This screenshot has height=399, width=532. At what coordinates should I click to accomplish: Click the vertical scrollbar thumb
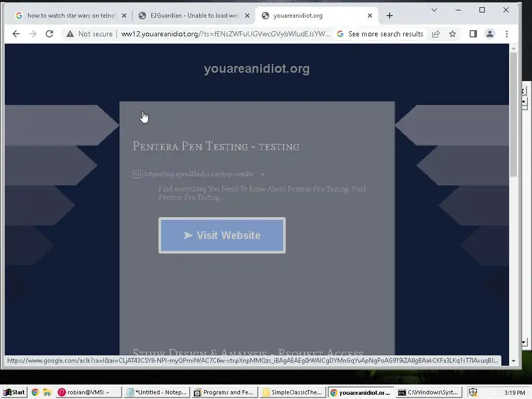point(513,115)
